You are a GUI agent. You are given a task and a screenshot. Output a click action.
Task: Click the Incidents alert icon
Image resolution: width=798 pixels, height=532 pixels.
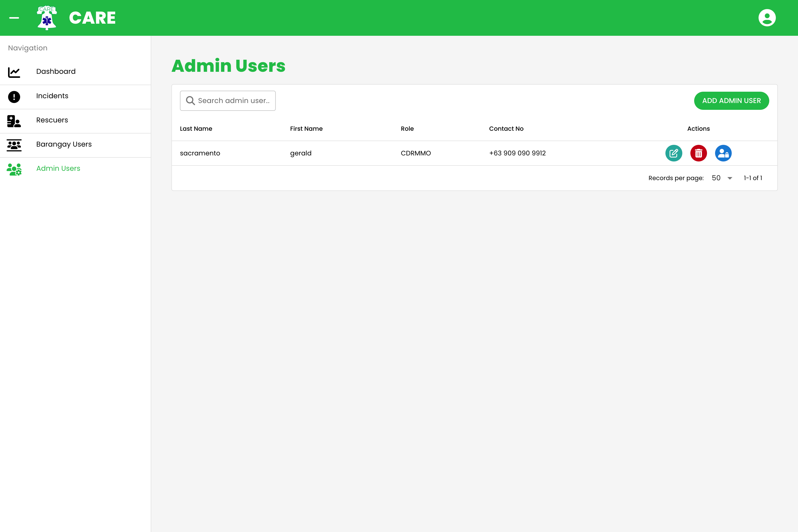point(14,97)
